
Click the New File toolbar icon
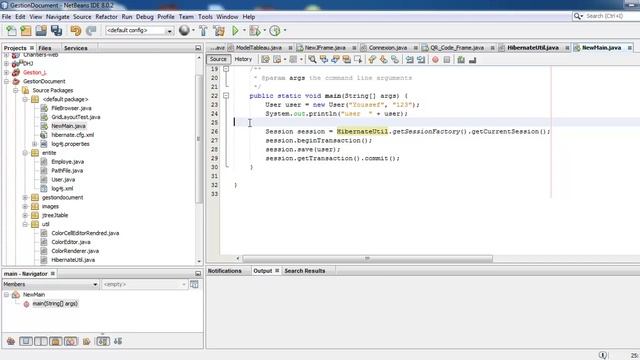pyautogui.click(x=11, y=31)
